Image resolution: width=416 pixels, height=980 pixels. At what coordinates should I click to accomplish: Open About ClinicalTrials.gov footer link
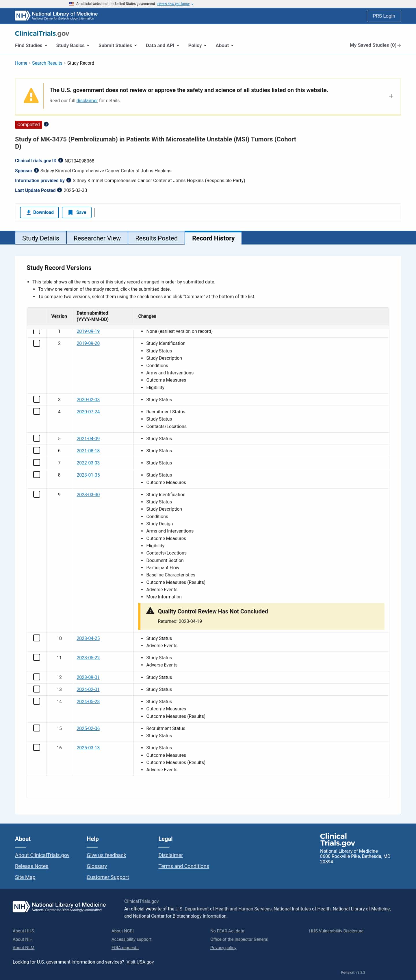(42, 855)
